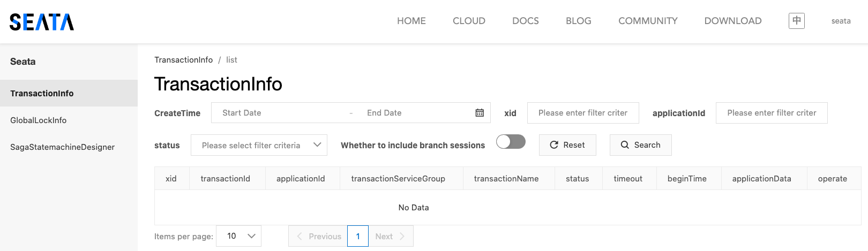Click the seata user name

pyautogui.click(x=841, y=21)
